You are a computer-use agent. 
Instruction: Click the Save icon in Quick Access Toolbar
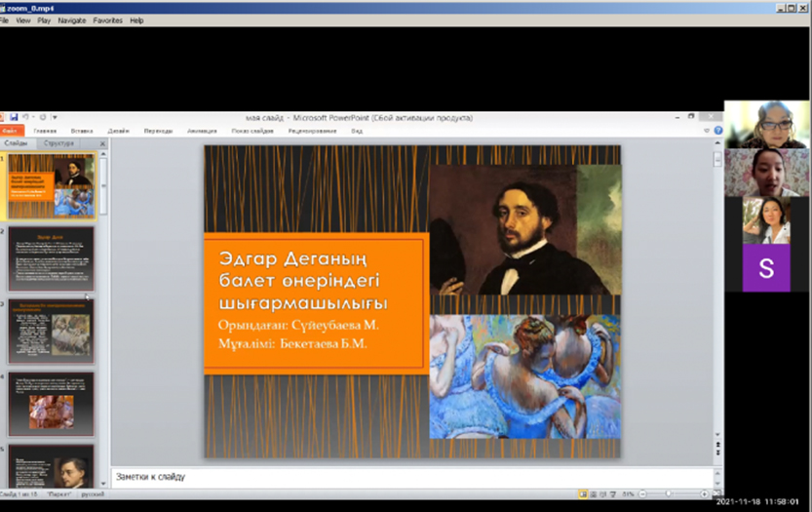click(14, 118)
